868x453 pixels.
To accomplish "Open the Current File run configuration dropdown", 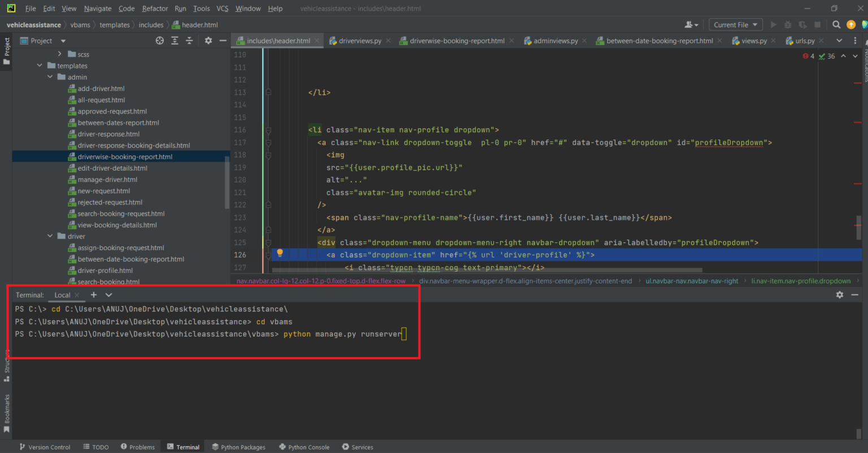I will [735, 24].
